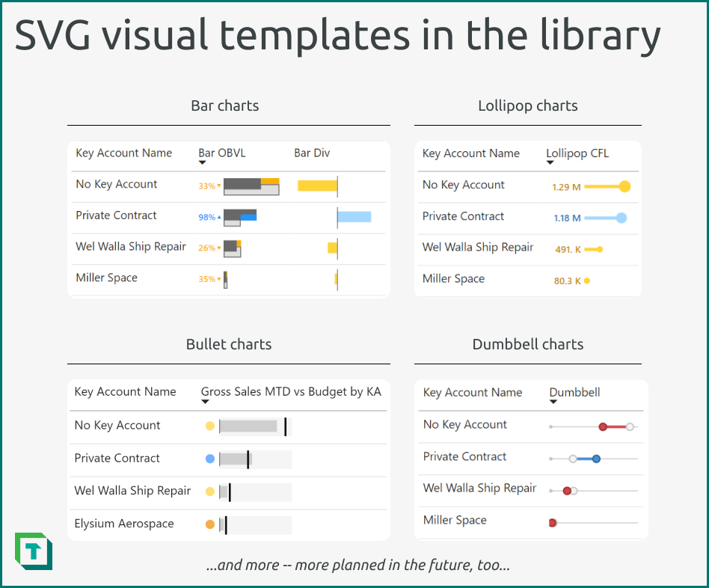Select the blue dumbbell dot for Private Contract
This screenshot has height=588, width=709.
597,459
